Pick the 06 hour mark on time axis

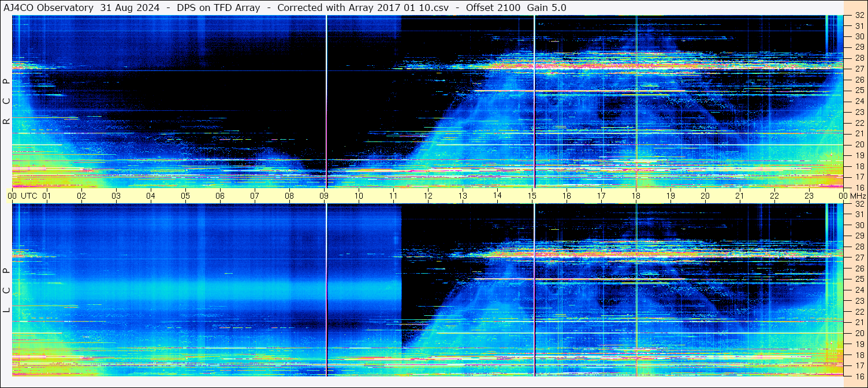click(220, 196)
